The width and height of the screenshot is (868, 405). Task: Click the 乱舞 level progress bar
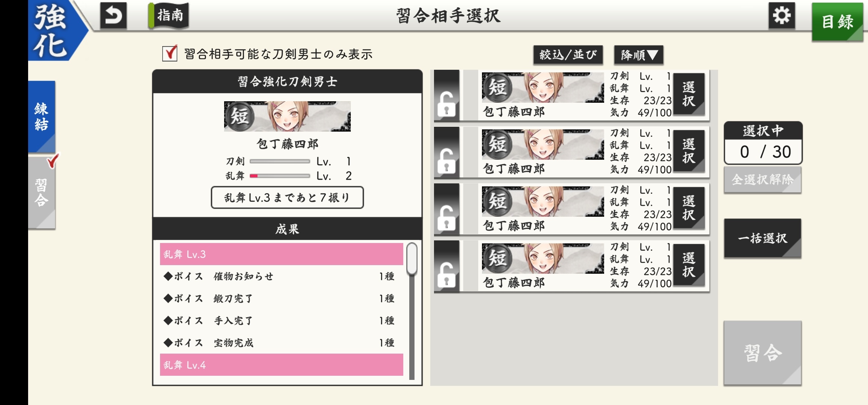click(280, 175)
